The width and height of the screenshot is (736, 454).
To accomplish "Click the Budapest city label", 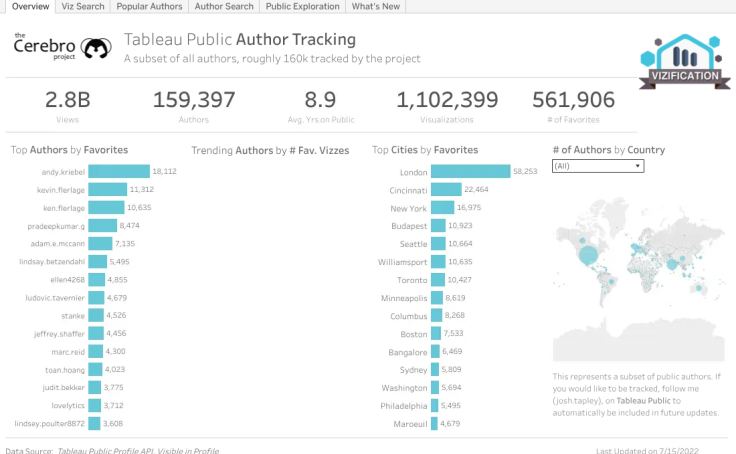I will [409, 226].
